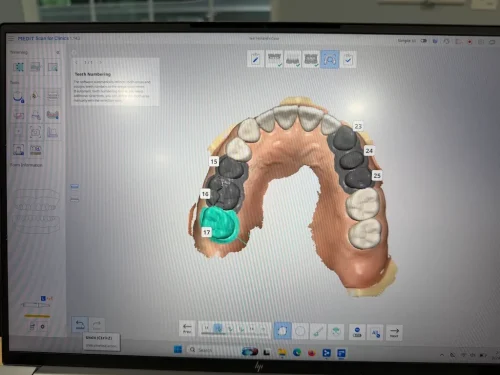The height and width of the screenshot is (375, 500).
Task: Select the upper arch in form diagram
Action: pos(37,200)
